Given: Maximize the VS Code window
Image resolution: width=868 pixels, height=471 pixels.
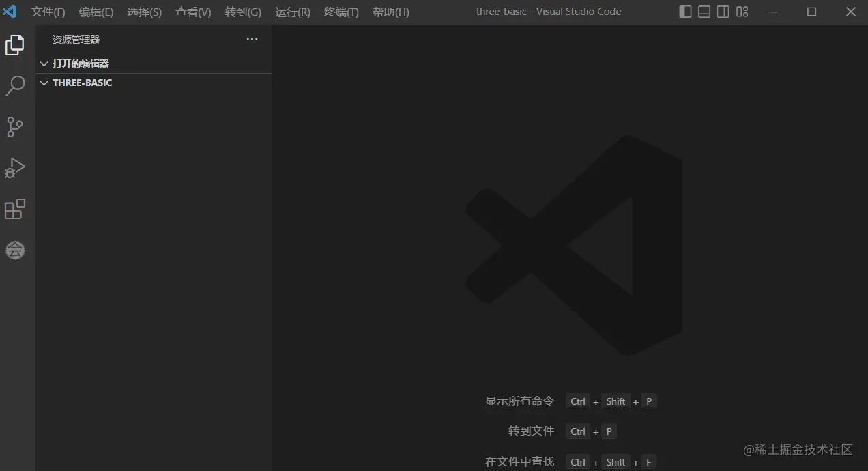Looking at the screenshot, I should point(811,12).
